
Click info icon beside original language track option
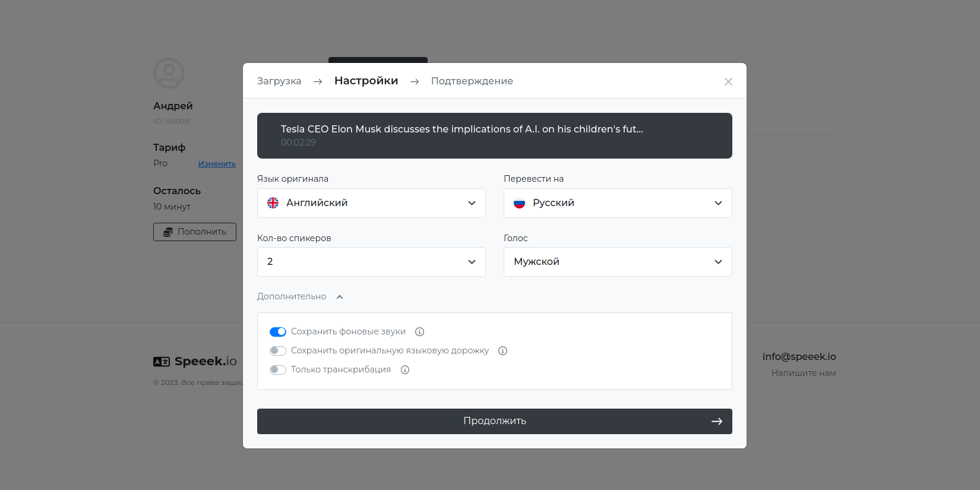[x=502, y=351]
